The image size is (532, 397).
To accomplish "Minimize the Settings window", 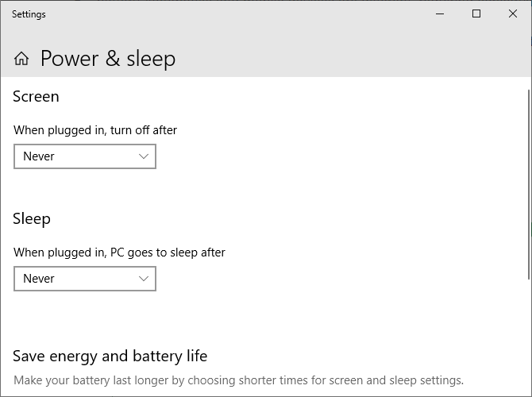I will (x=440, y=13).
